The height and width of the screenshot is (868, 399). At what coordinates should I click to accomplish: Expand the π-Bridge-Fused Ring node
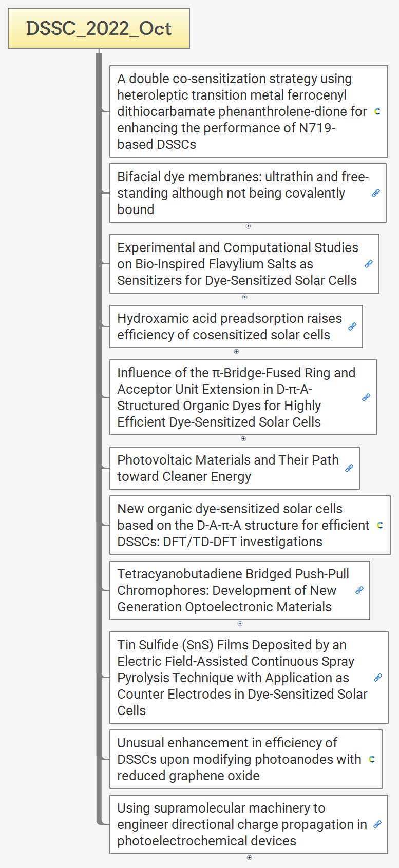[x=243, y=439]
